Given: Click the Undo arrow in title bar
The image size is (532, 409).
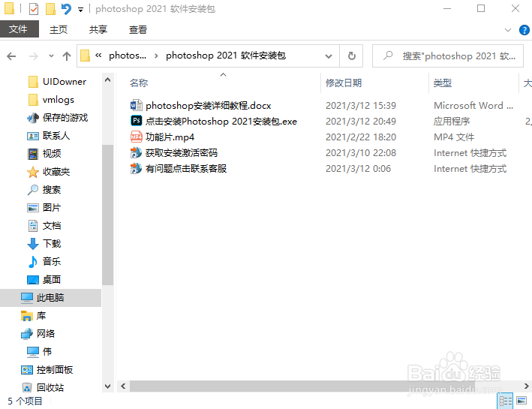Looking at the screenshot, I should point(66,9).
